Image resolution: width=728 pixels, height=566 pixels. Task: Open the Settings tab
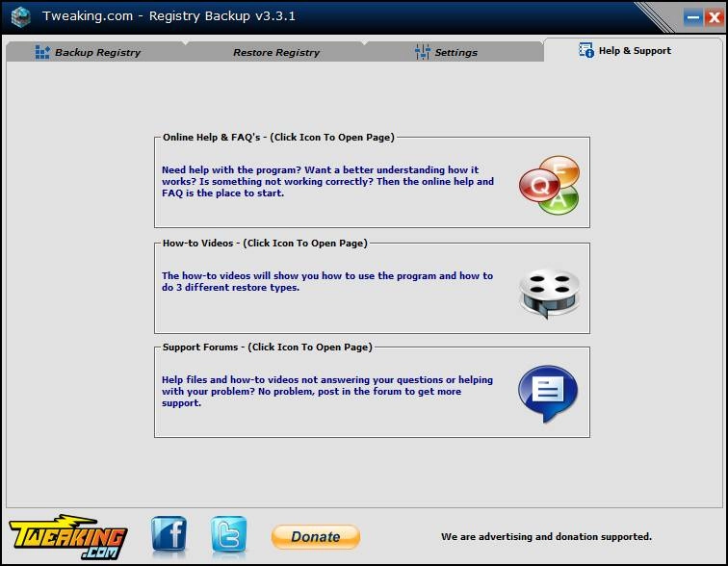pyautogui.click(x=455, y=52)
